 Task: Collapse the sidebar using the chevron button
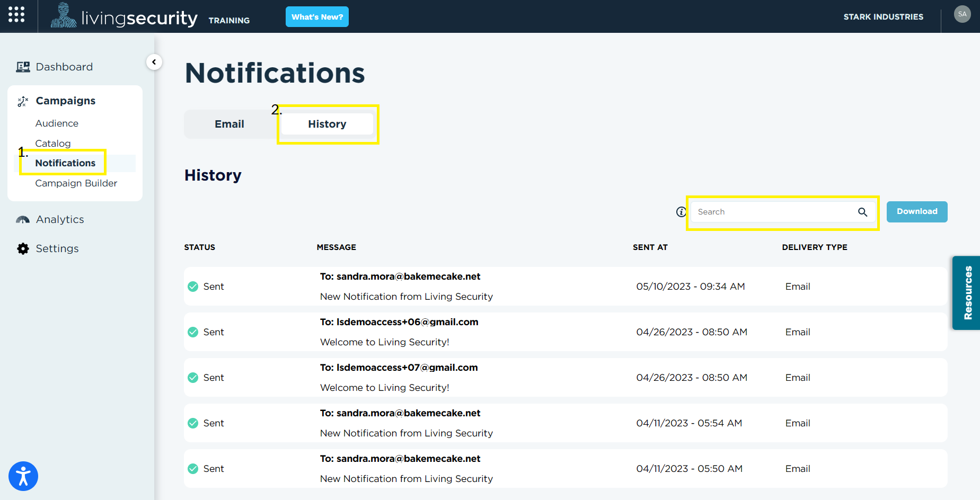coord(154,62)
